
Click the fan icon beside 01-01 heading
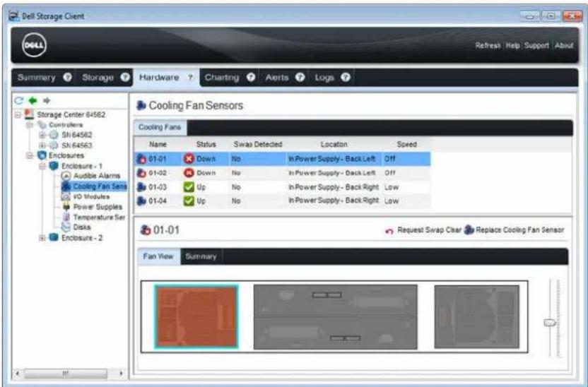tap(146, 230)
